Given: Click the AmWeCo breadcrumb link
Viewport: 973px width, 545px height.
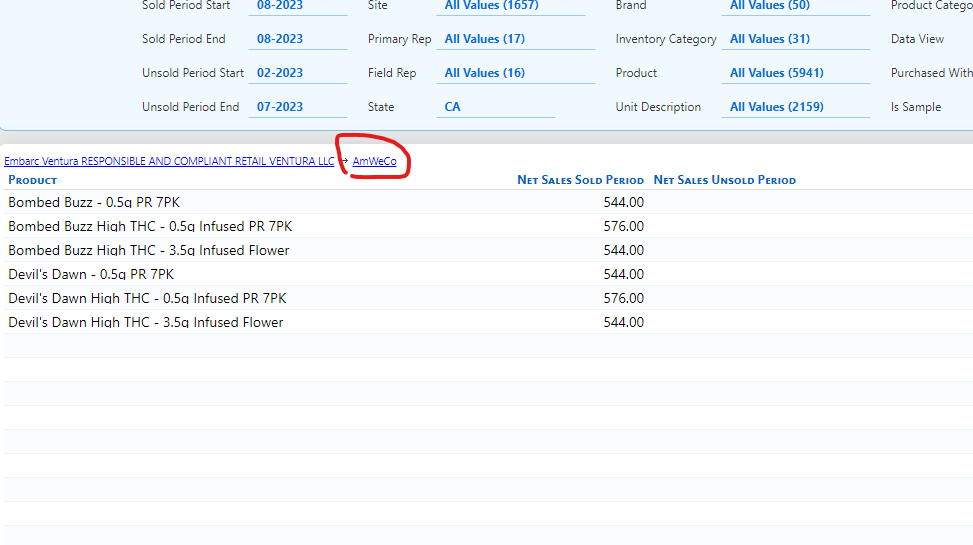Looking at the screenshot, I should point(374,161).
